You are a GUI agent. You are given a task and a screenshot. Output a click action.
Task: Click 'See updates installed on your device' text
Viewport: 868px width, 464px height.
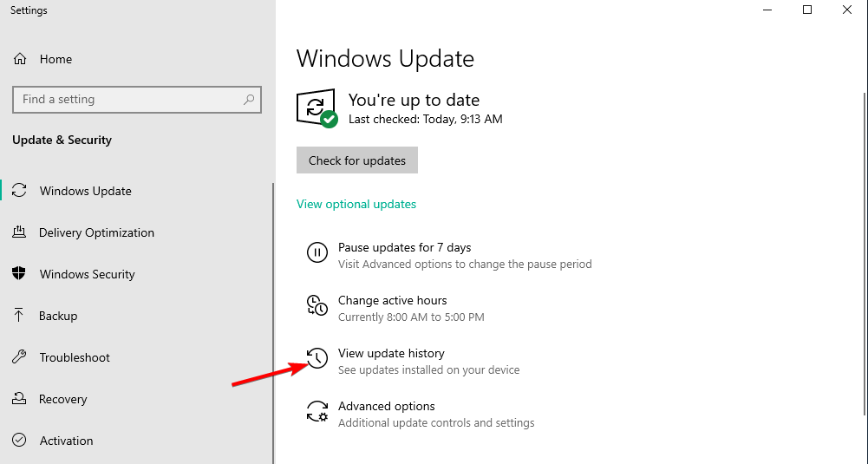coord(429,369)
